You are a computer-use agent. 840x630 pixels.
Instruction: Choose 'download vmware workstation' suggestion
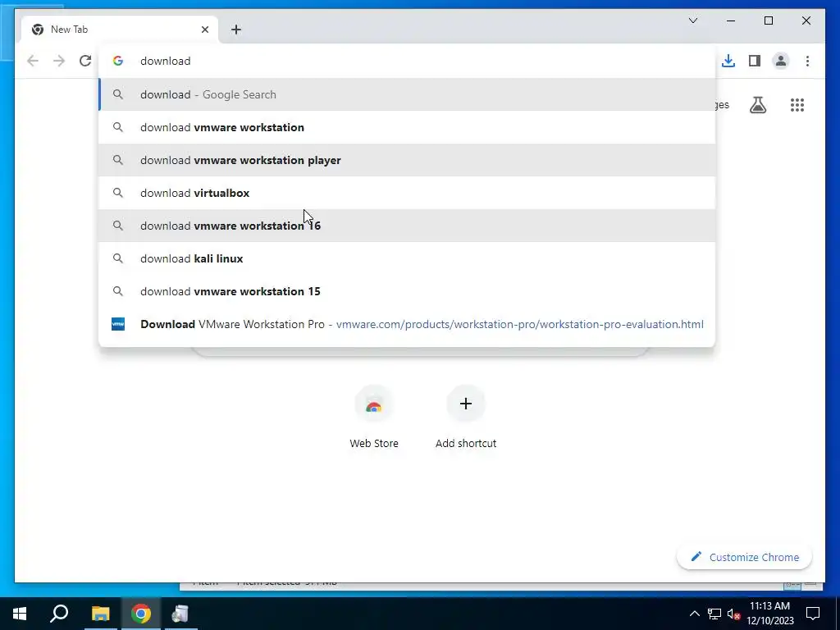point(407,127)
